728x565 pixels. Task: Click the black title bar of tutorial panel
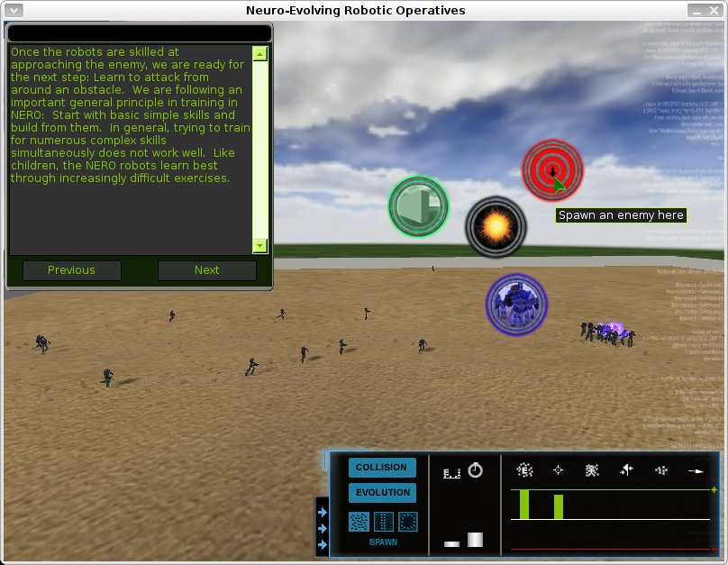click(140, 33)
